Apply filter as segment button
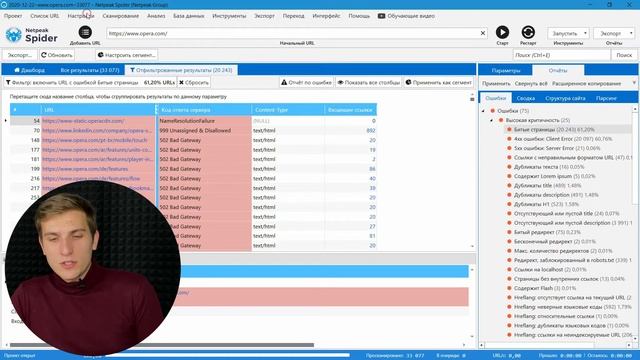This screenshot has height=360, width=640. [438, 82]
